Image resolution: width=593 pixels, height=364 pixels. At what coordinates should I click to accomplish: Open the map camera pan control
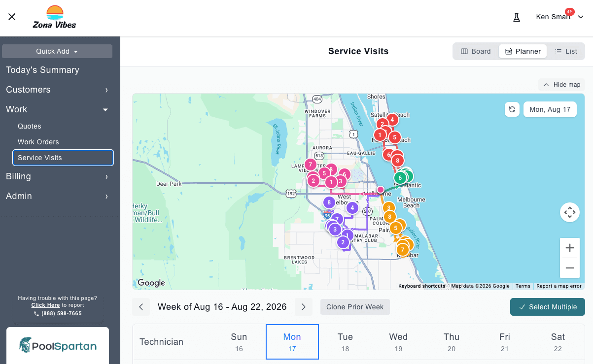[570, 213]
